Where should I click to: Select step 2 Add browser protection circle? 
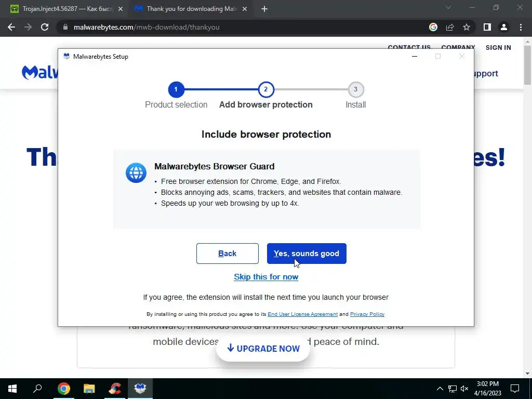pos(265,89)
